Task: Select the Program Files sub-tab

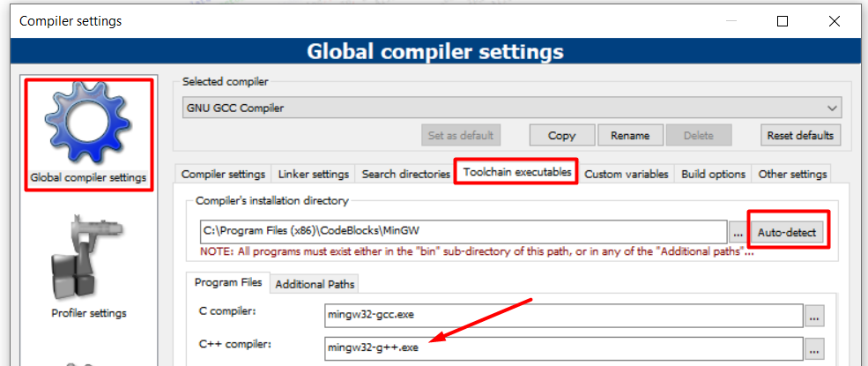Action: [227, 283]
